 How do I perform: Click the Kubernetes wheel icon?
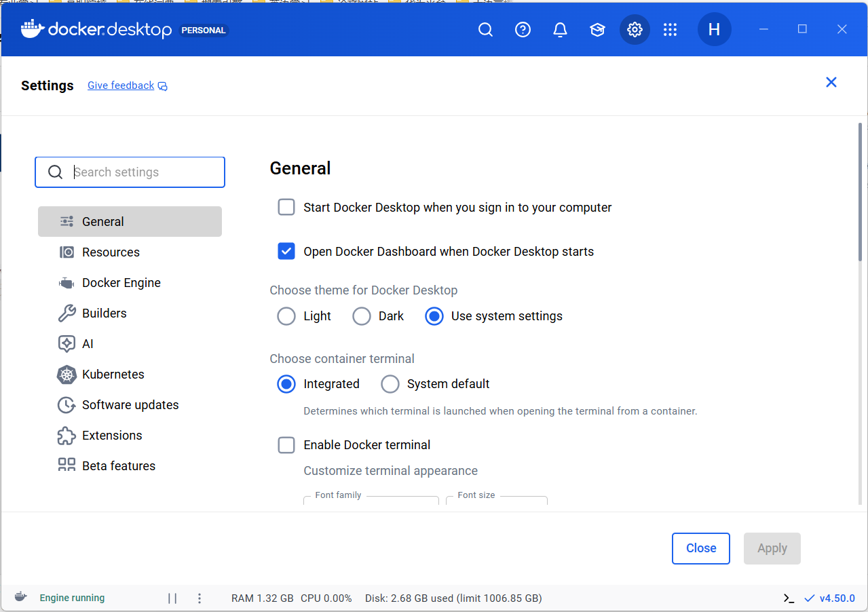coord(67,374)
